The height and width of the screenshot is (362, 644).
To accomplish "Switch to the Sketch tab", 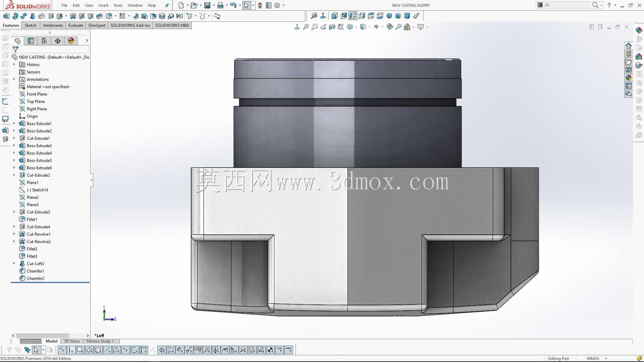I will 31,25.
